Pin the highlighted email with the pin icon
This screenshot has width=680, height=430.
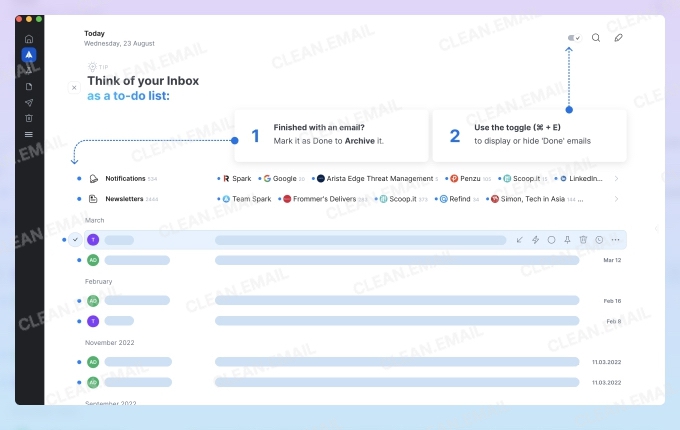pyautogui.click(x=567, y=240)
